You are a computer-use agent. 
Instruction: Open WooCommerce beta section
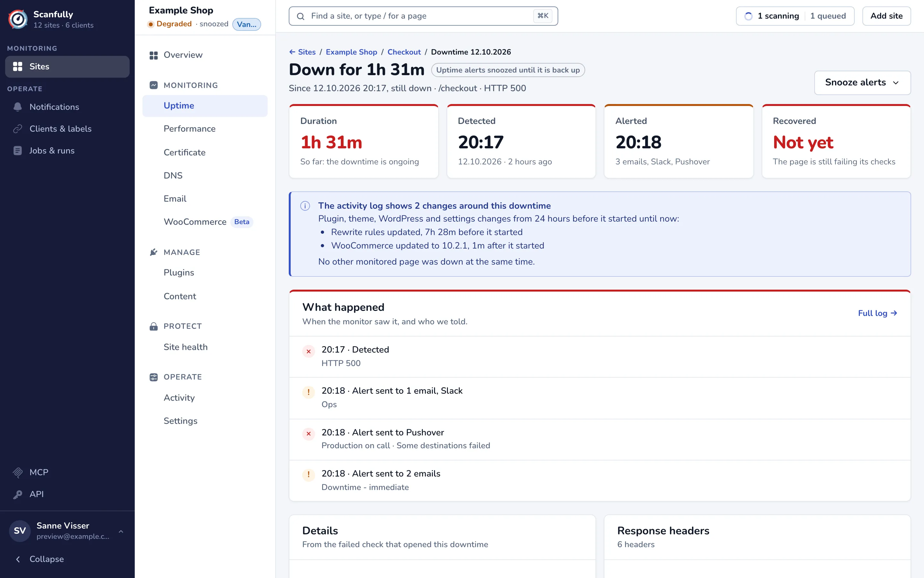(205, 222)
